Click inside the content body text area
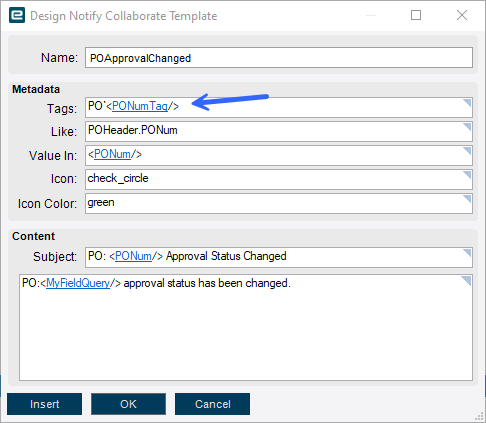Viewport: 486px width, 423px height. point(246,327)
